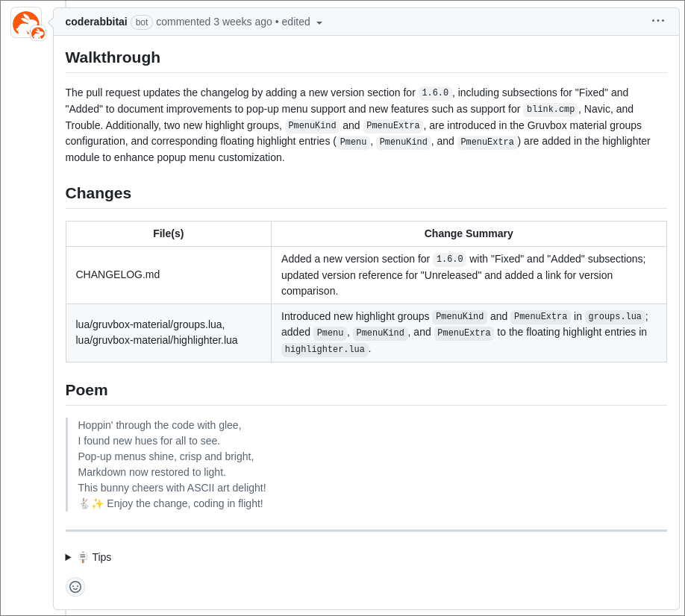Open the coderabbitai avatar image
Image resolution: width=685 pixels, height=616 pixels.
(26, 22)
